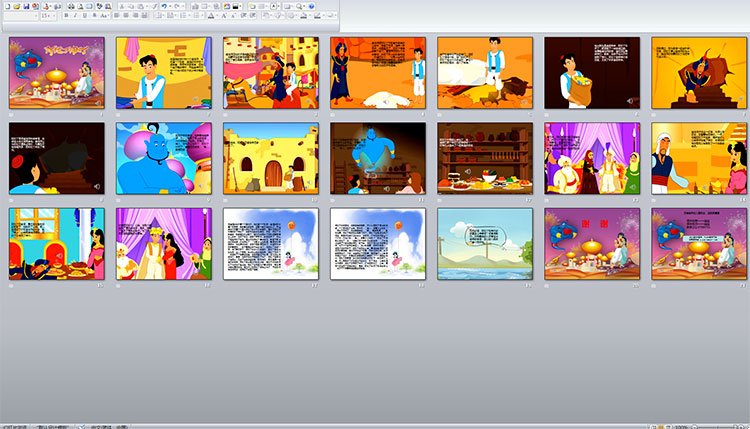750x429 pixels.
Task: Click the Save floppy disk icon
Action: coord(26,6)
